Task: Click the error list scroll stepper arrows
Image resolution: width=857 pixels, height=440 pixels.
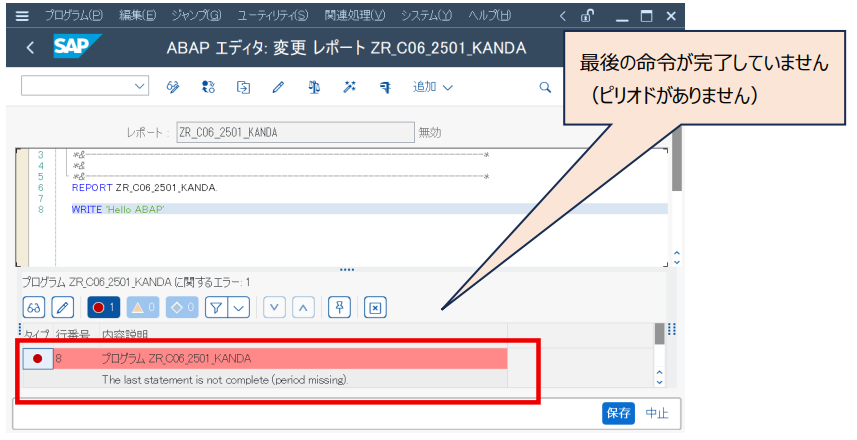Action: [659, 377]
